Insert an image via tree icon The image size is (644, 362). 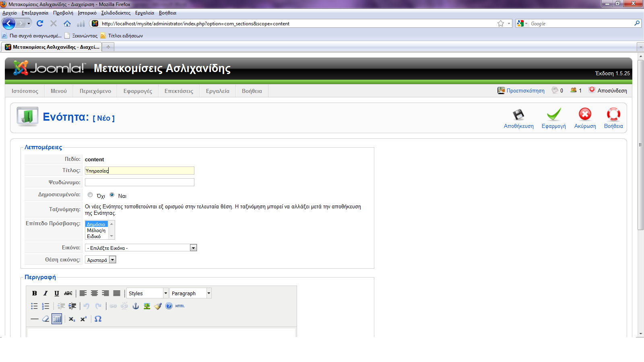pyautogui.click(x=147, y=306)
